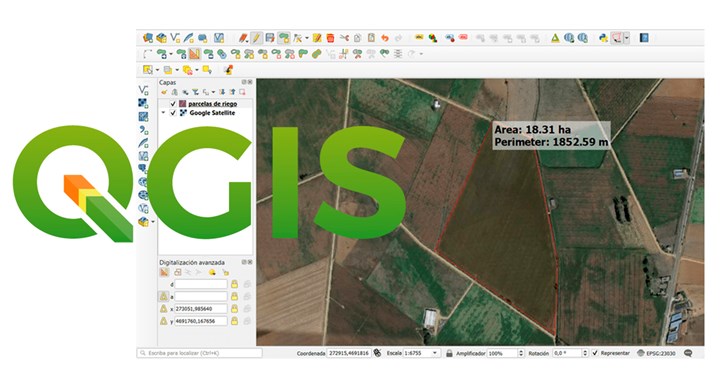Select the parcelas de riego layer
Image resolution: width=725 pixels, height=375 pixels.
point(213,104)
